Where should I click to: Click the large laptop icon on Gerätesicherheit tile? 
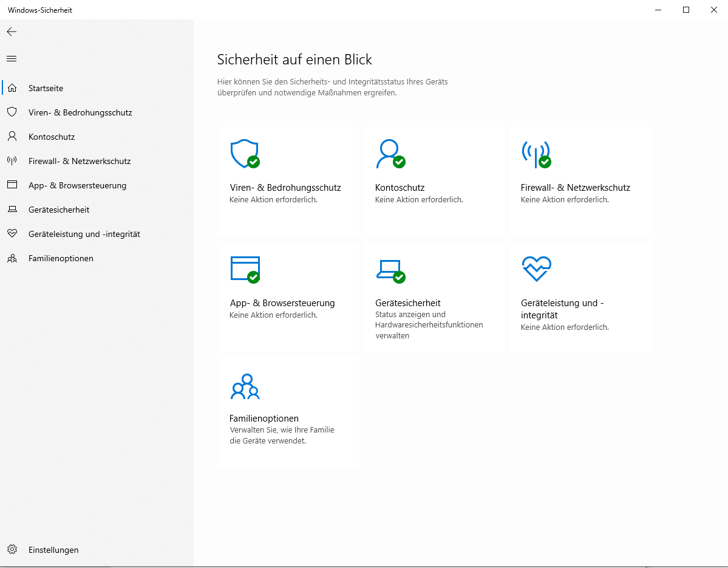pos(390,271)
